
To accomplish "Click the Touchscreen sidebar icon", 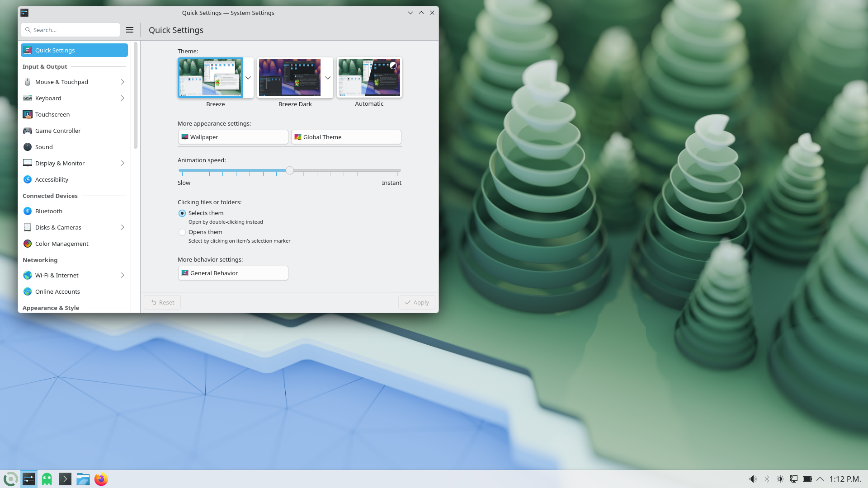I will 28,114.
